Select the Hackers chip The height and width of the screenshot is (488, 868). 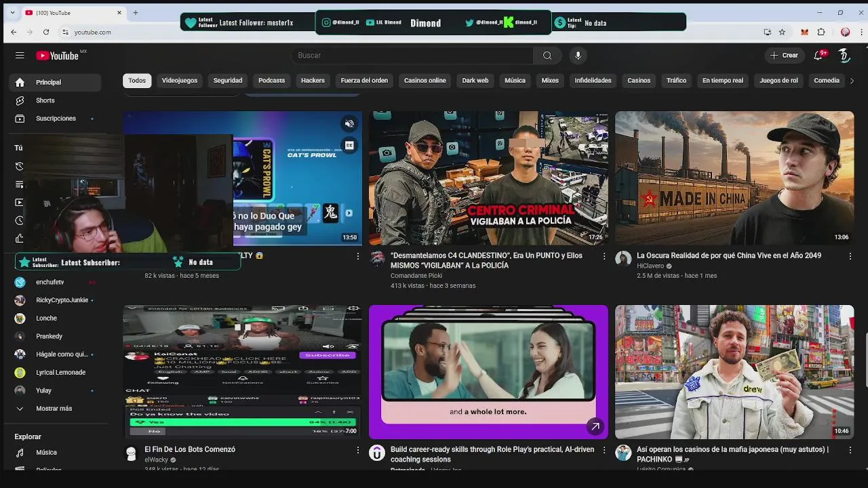[x=313, y=81]
